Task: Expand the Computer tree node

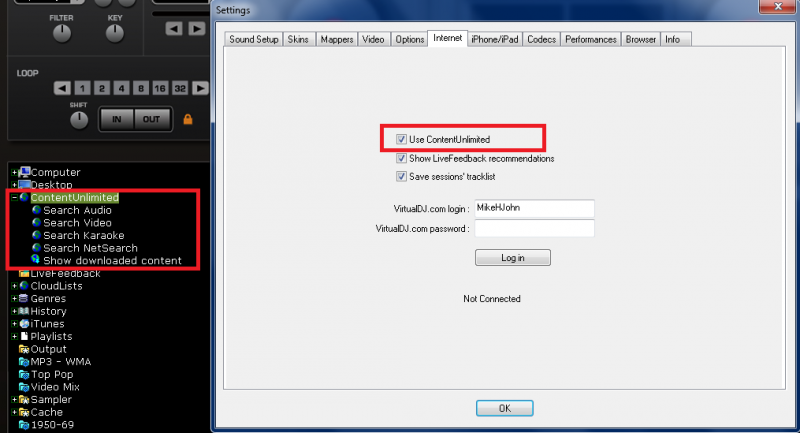Action: click(x=14, y=172)
